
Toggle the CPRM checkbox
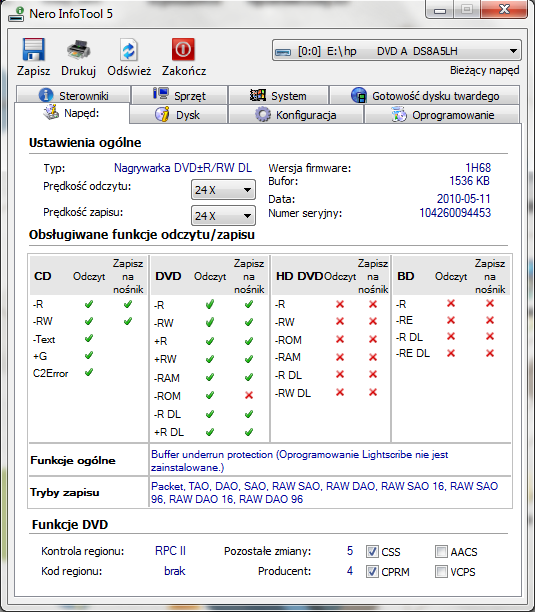click(372, 572)
